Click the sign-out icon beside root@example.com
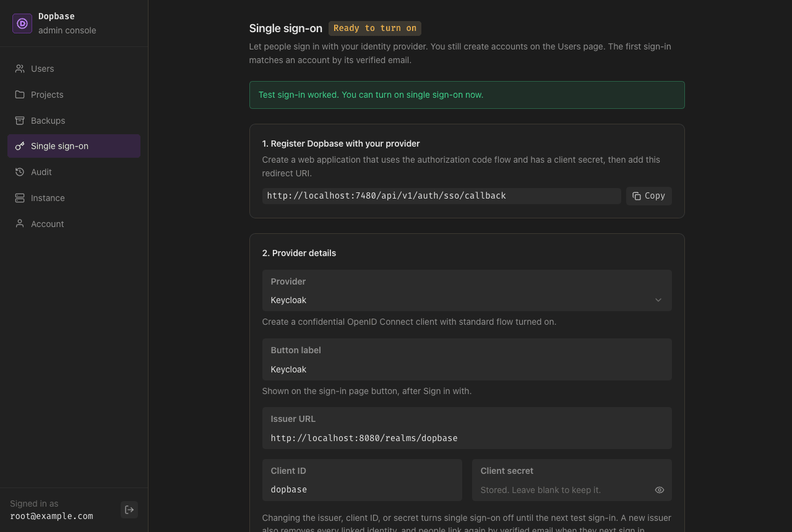The image size is (792, 532). click(129, 510)
